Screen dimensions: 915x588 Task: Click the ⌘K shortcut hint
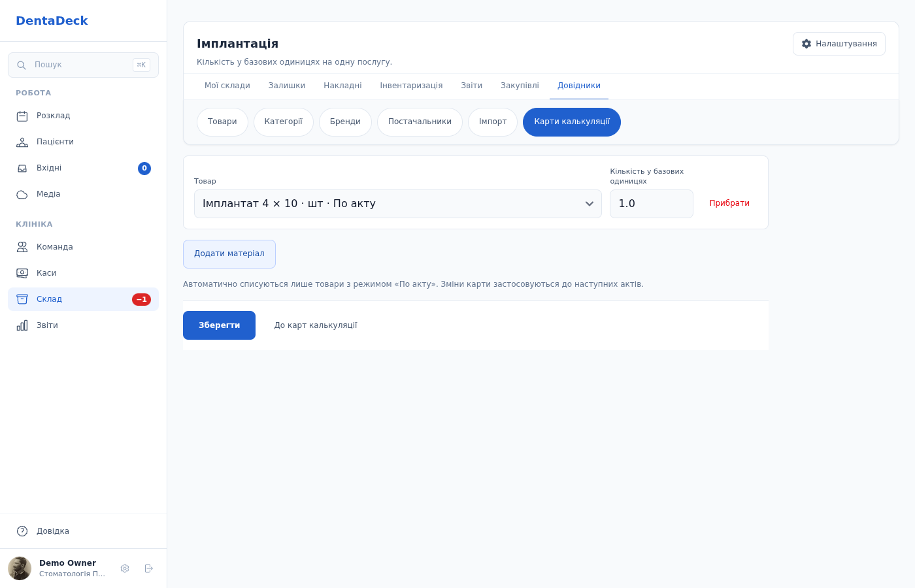141,65
